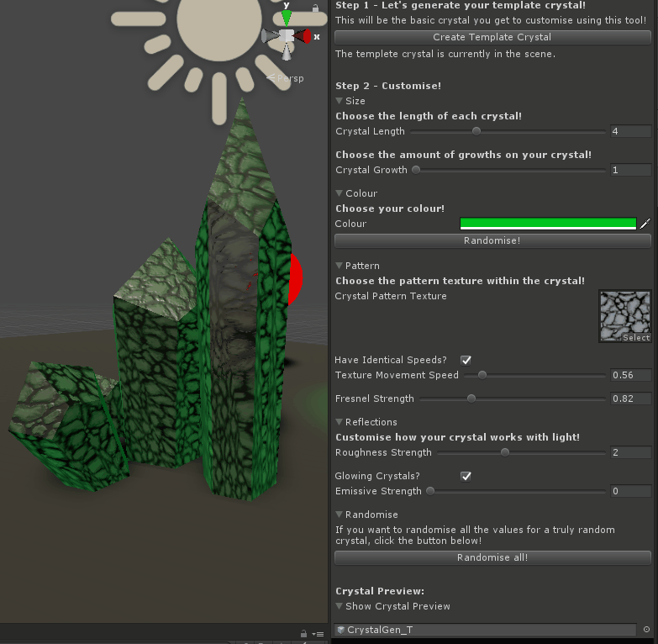
Task: Click the grey bottom axis cone on the gizmo
Action: 287,52
